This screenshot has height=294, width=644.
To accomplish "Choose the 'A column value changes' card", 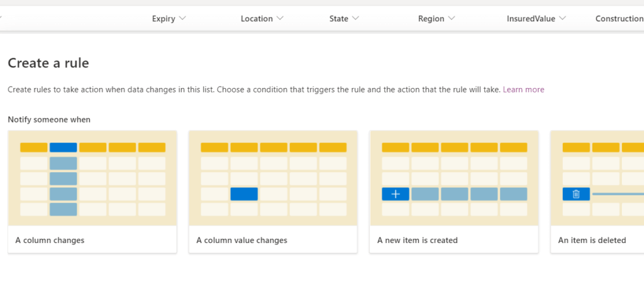I will tap(273, 192).
